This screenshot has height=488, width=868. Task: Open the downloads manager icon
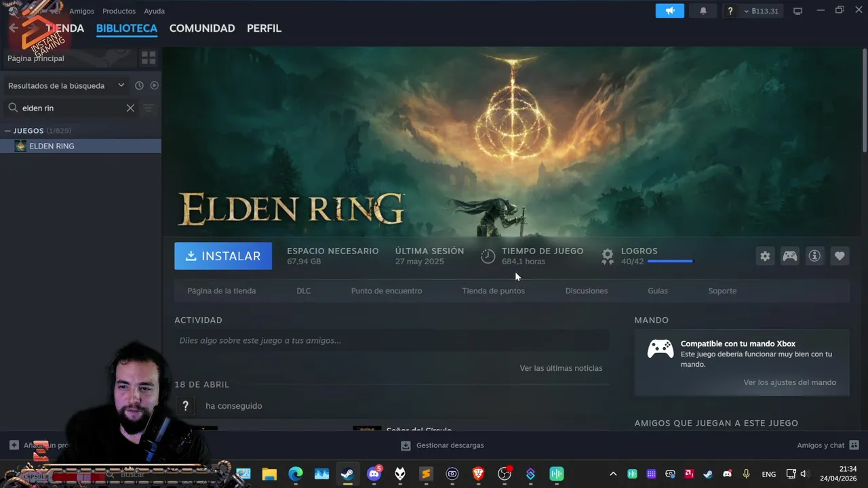pos(406,445)
